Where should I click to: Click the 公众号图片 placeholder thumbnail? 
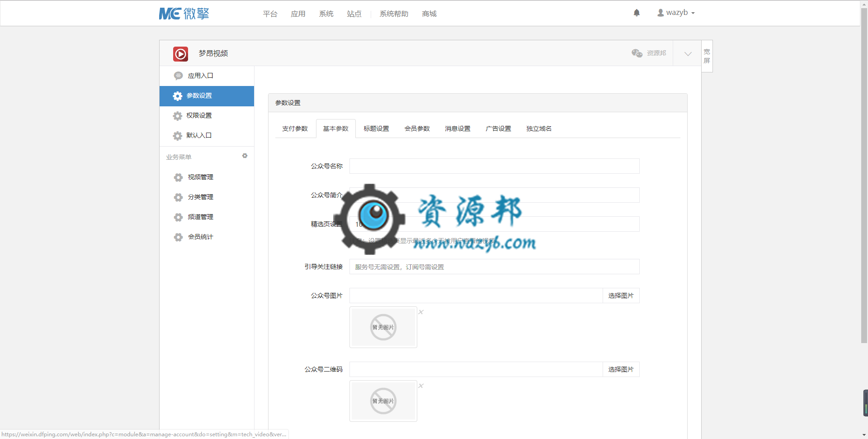pos(383,327)
